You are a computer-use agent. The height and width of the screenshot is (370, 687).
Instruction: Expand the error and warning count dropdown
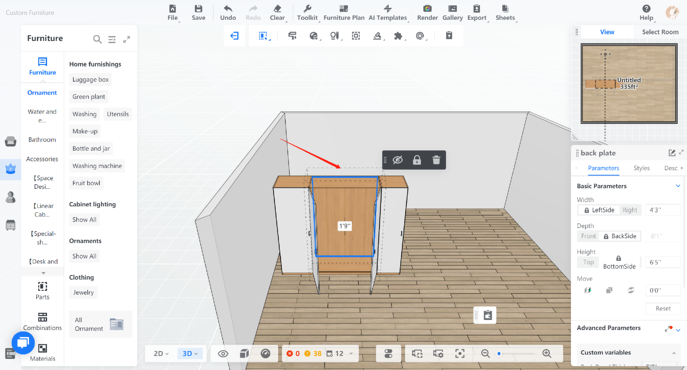pyautogui.click(x=351, y=354)
